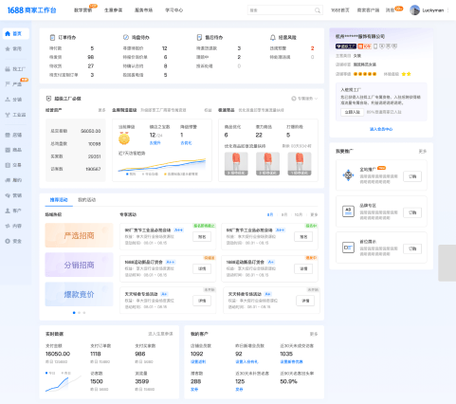This screenshot has width=456, height=404.
Task: Select the second carousel dot under banners
Action: [79, 313]
